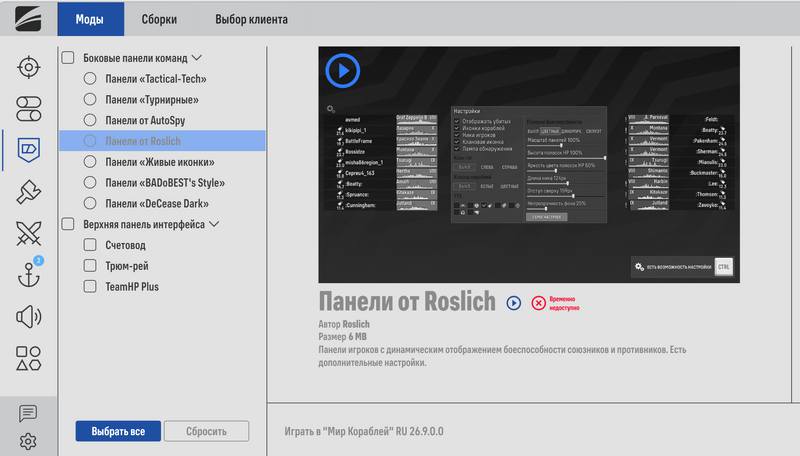800x456 pixels.
Task: Open the crossed swords battle category
Action: coord(29,234)
